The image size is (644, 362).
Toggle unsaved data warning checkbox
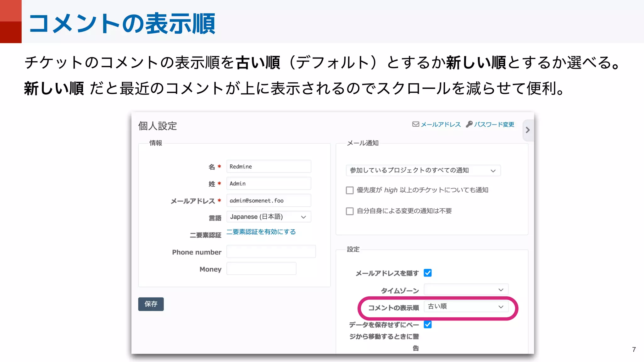pos(428,324)
